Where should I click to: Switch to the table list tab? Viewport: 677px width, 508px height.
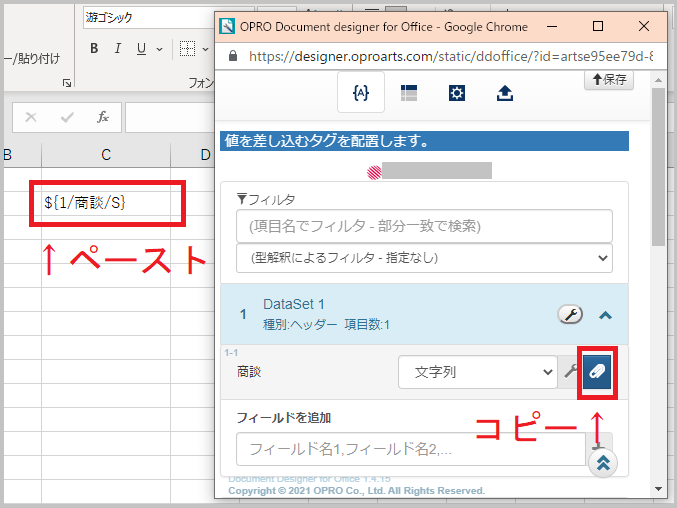click(409, 93)
